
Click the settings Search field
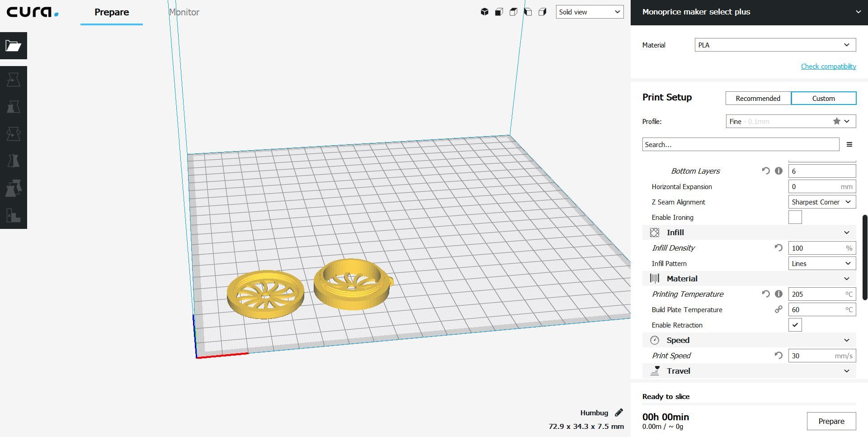(x=741, y=144)
